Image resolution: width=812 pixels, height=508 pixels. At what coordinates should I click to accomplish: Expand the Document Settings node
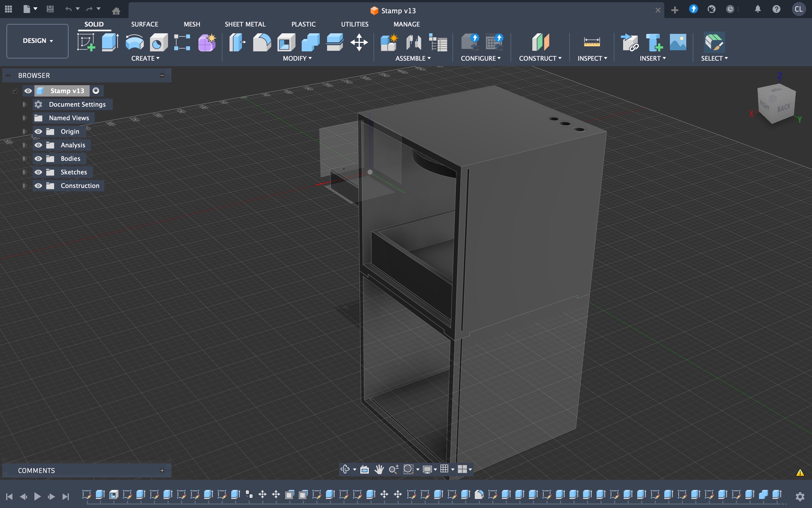(24, 104)
